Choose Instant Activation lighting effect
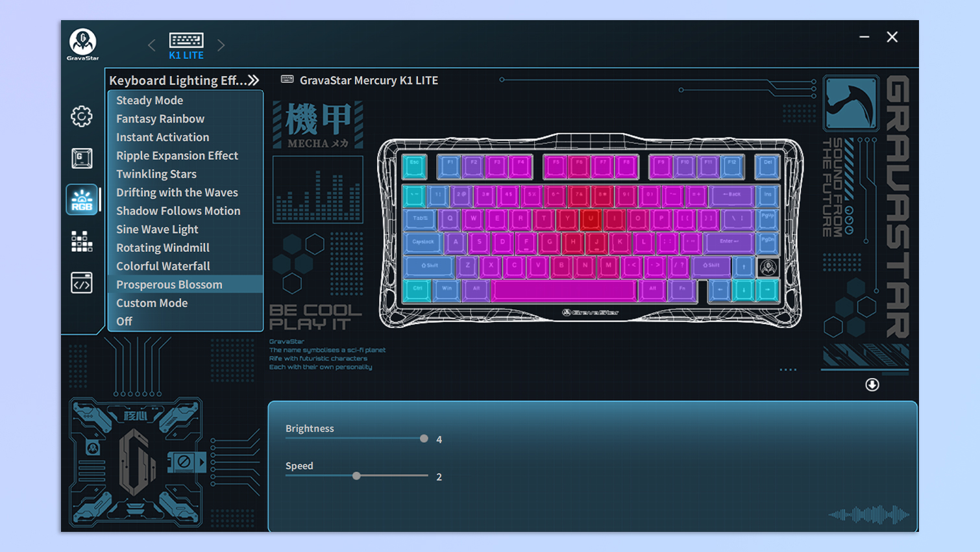Screen dimensions: 980x552 tap(186, 137)
